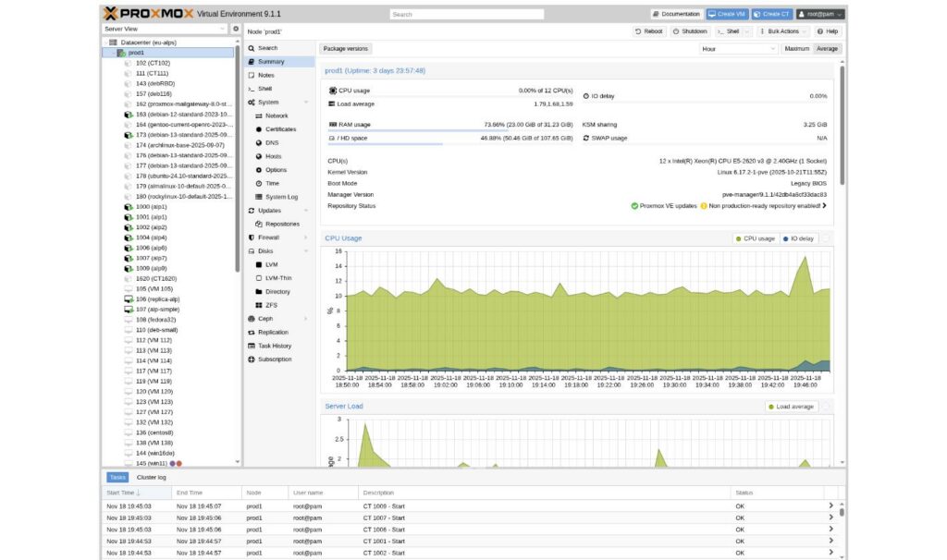Toggle CPU usage series in chart legend

pyautogui.click(x=755, y=239)
